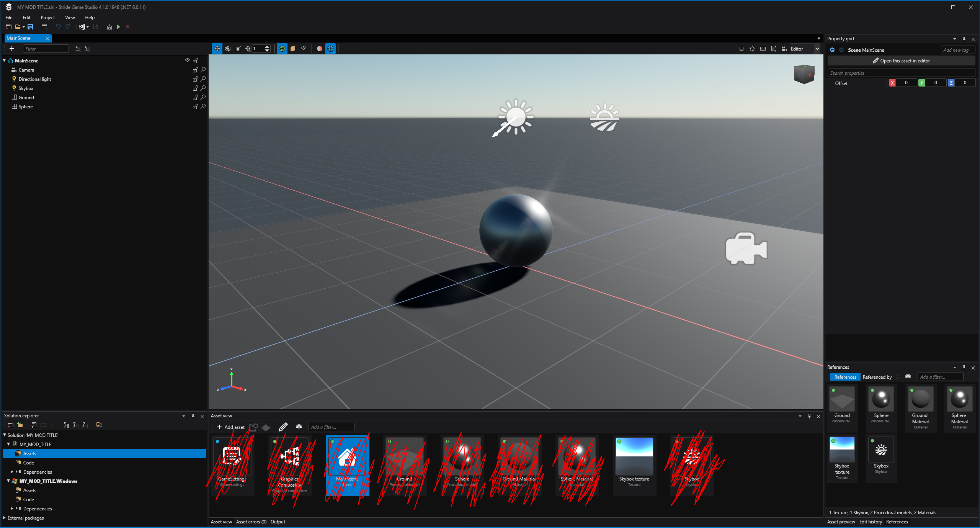Screen dimensions: 980x528
Task: Open the gizmo options cube icon
Action: point(774,49)
